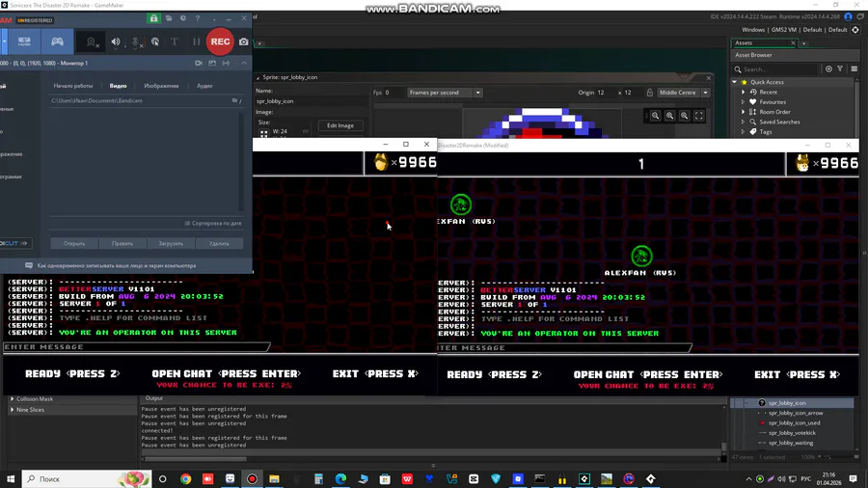Click the Править button in Bandicam

click(x=122, y=243)
